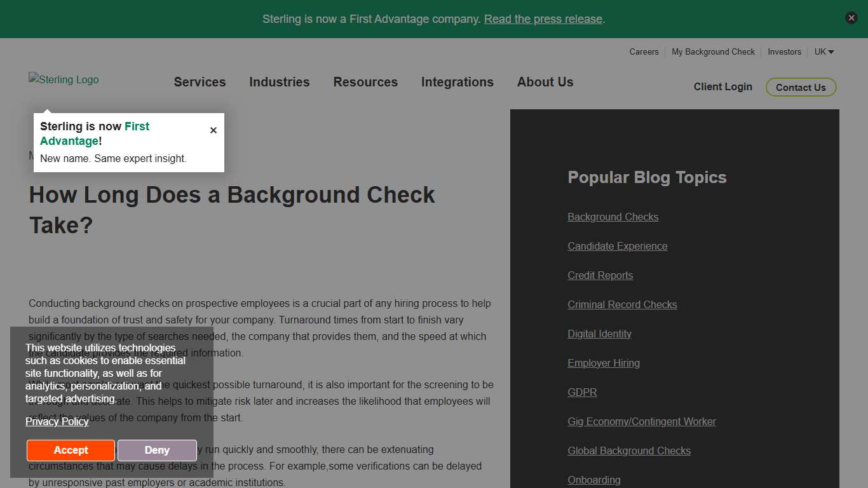Image resolution: width=868 pixels, height=488 pixels.
Task: Dismiss the green announcement banner
Action: [x=851, y=18]
